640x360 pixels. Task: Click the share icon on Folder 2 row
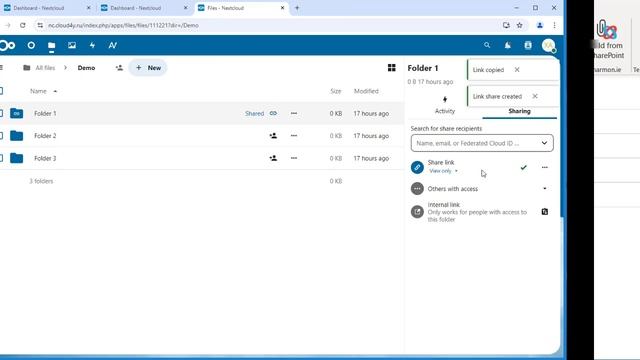(273, 136)
